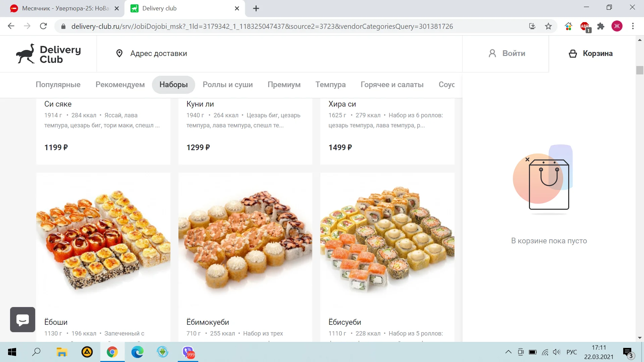
Task: Open the chat support widget
Action: [22, 319]
